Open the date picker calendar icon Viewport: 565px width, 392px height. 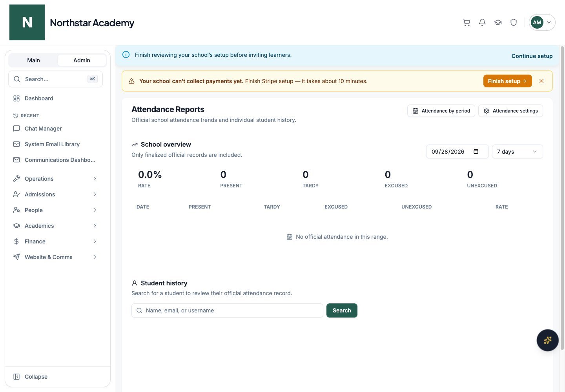pyautogui.click(x=476, y=152)
